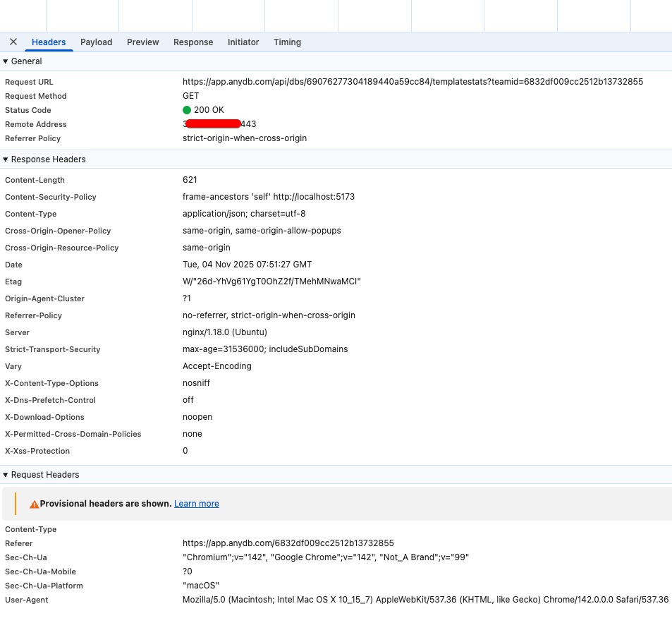Click the green 200 OK status dot
The height and width of the screenshot is (635, 672).
click(x=187, y=110)
